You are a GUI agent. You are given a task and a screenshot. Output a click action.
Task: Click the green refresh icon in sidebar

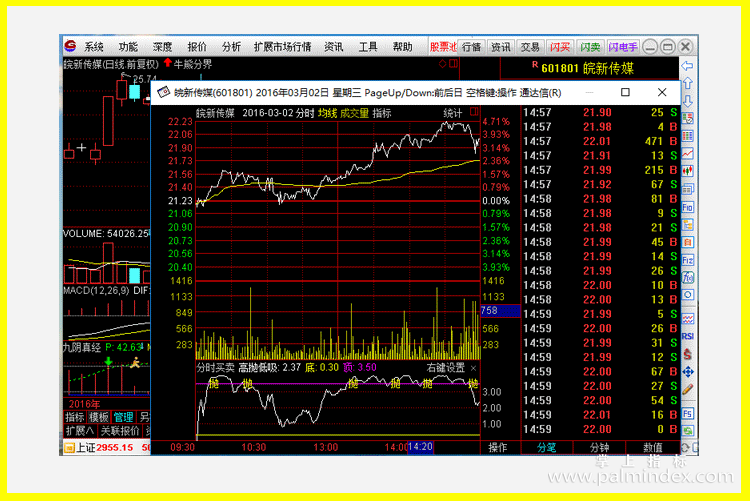[687, 431]
